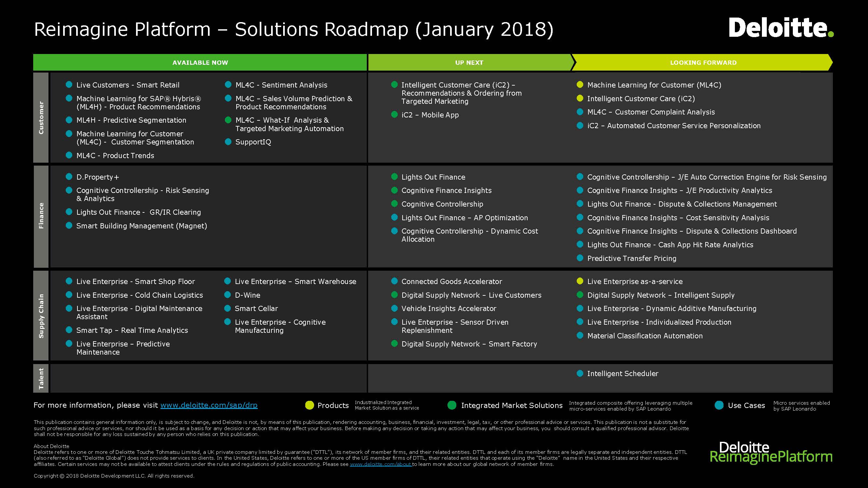Select Live Enterprise - Cognitive Manufacturing

[x=280, y=326]
